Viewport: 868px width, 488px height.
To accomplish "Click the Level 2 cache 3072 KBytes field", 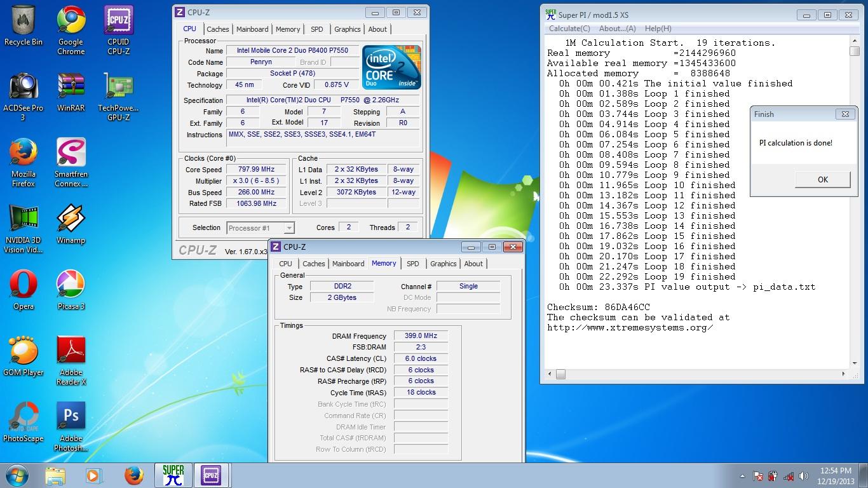I will click(356, 192).
